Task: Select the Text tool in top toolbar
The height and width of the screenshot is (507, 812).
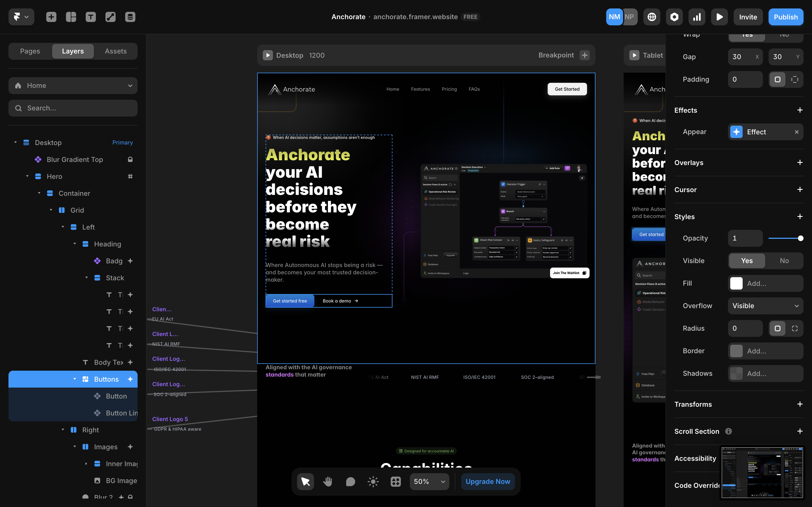Action: point(91,17)
